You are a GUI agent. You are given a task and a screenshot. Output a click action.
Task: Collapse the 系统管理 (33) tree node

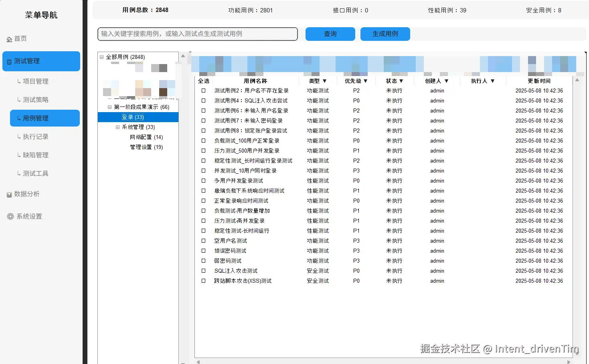click(x=117, y=127)
